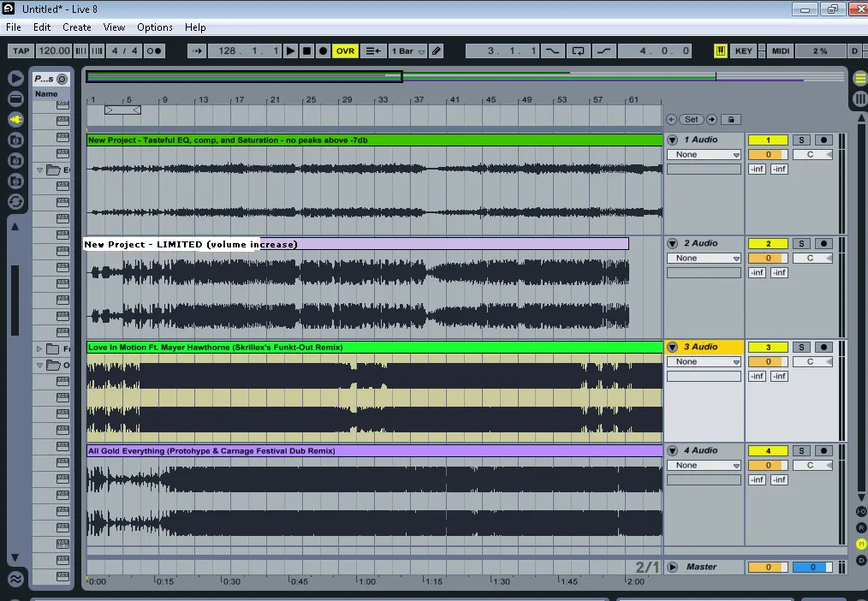Screen dimensions: 868x601
Task: Open the Create menu
Action: click(x=77, y=27)
